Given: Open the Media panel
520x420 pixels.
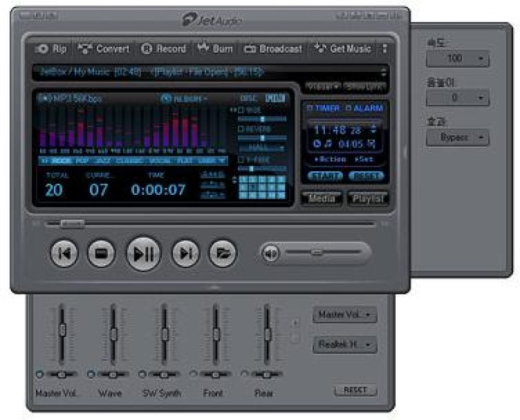Looking at the screenshot, I should click(322, 198).
